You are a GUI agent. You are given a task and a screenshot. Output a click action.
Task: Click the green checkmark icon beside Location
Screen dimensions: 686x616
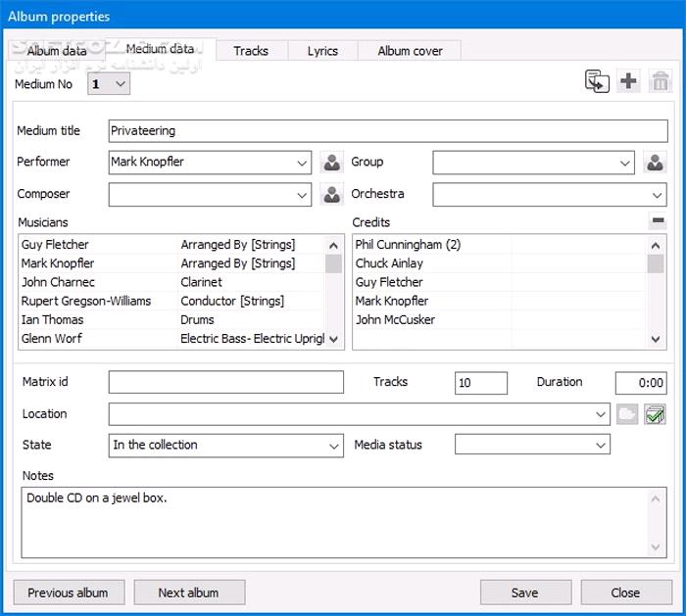click(655, 414)
